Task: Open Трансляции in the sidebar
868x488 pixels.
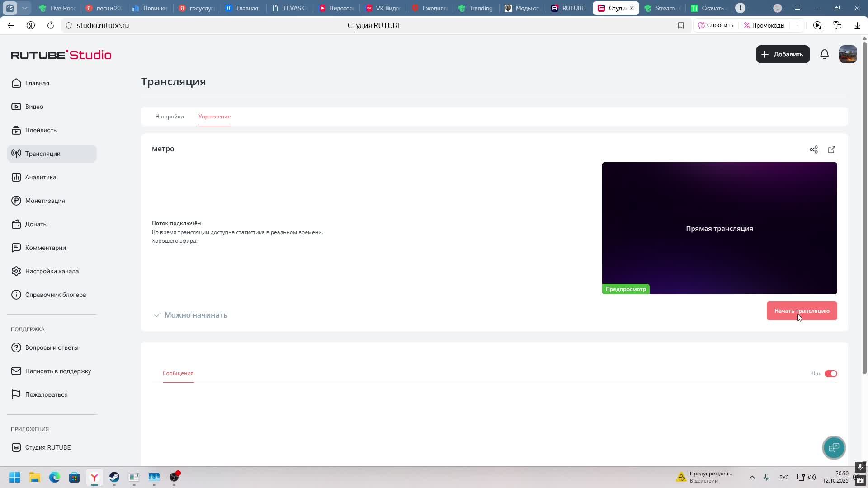Action: point(43,154)
